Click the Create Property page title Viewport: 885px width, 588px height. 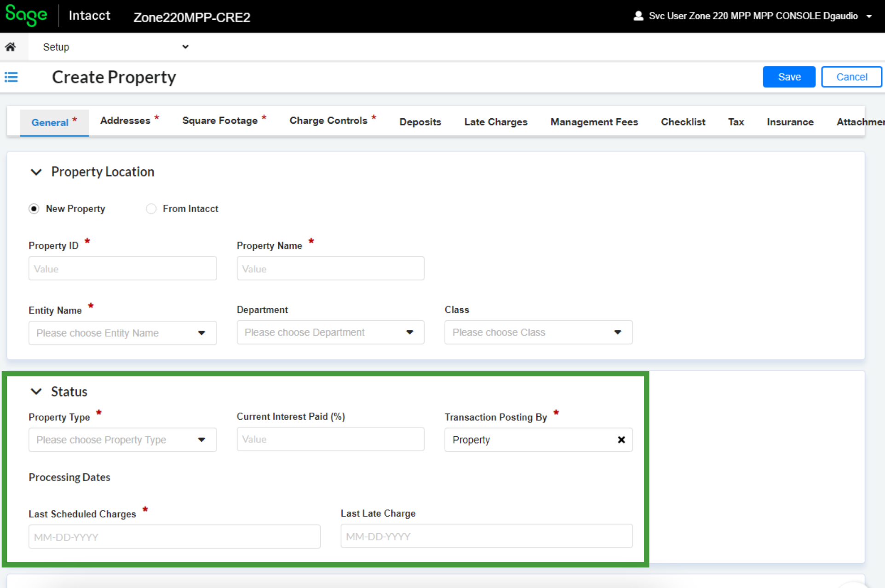(x=114, y=77)
